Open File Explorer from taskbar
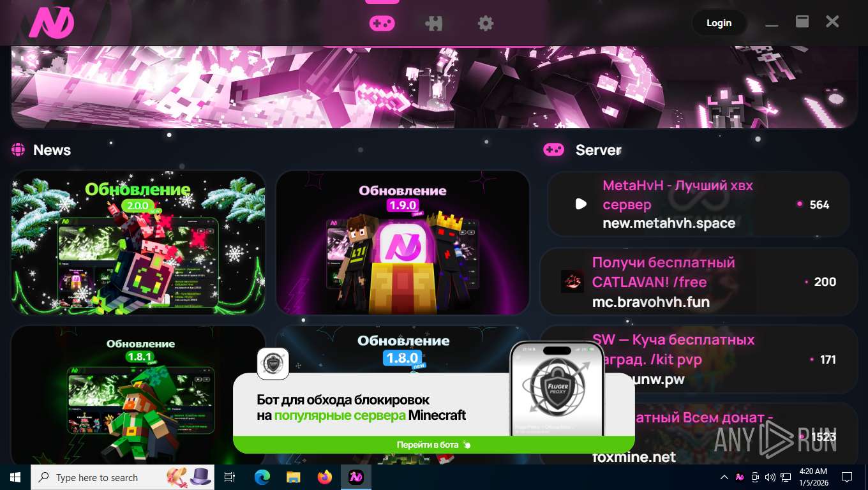This screenshot has height=490, width=868. pos(293,477)
